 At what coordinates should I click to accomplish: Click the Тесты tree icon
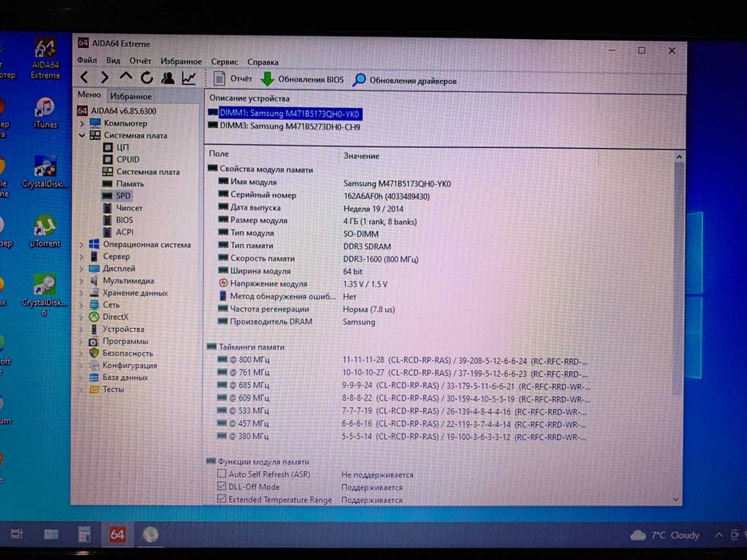94,389
